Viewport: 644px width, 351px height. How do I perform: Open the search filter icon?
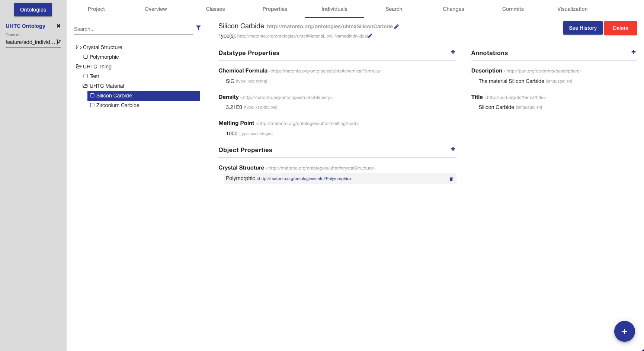click(198, 28)
